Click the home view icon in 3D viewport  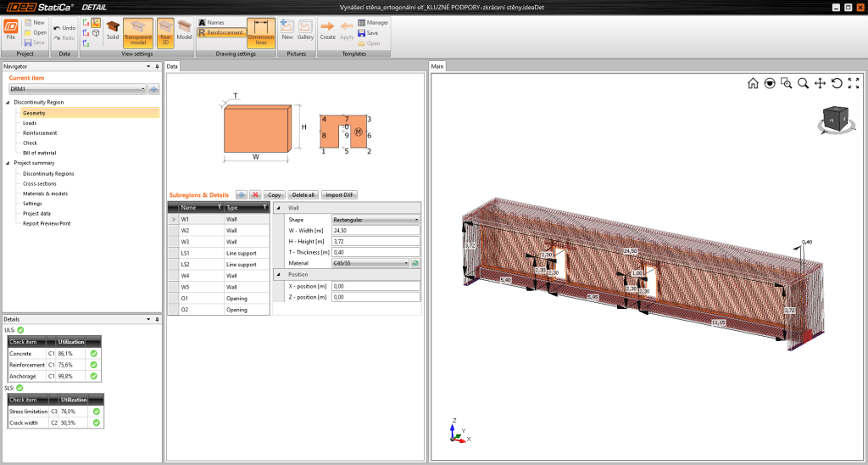[x=753, y=83]
